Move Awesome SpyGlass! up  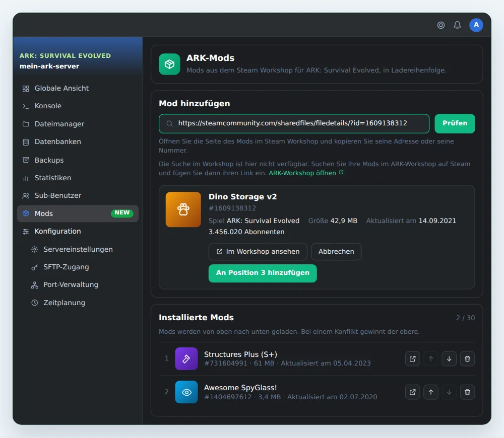coord(431,392)
